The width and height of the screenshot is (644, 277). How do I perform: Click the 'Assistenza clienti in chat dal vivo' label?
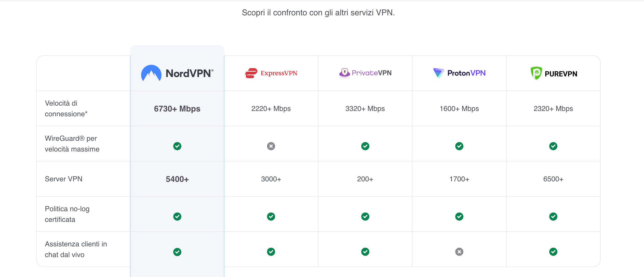(x=76, y=249)
